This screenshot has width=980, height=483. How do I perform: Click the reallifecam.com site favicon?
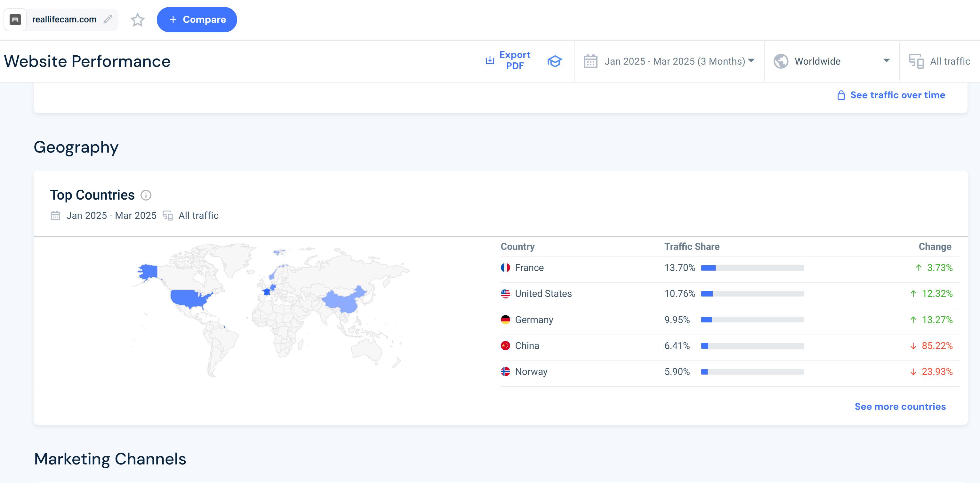click(x=15, y=20)
